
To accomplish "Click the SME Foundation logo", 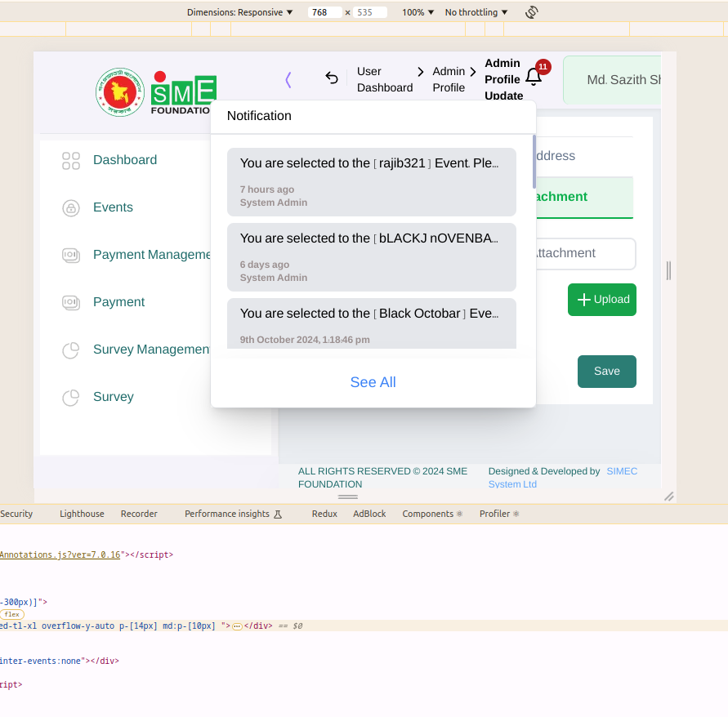I will click(183, 93).
